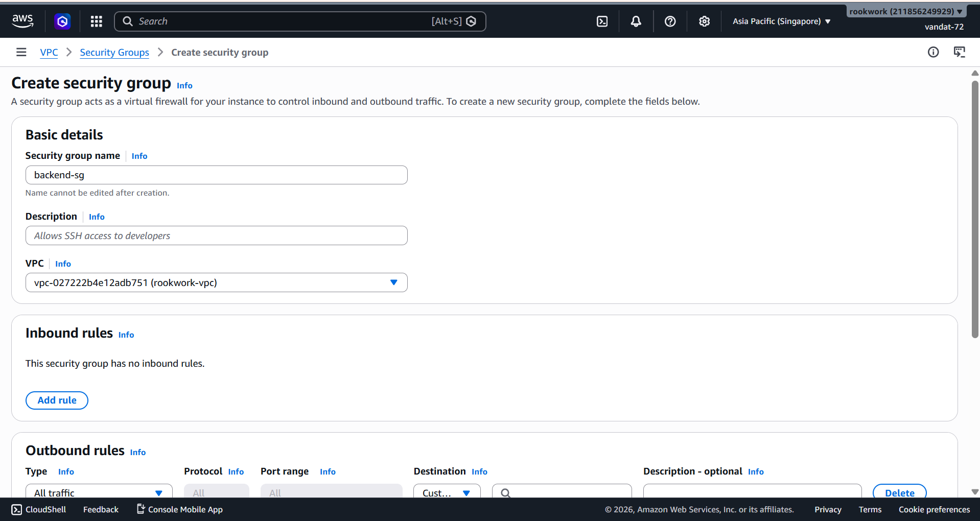Open Info link next to page title

click(184, 85)
